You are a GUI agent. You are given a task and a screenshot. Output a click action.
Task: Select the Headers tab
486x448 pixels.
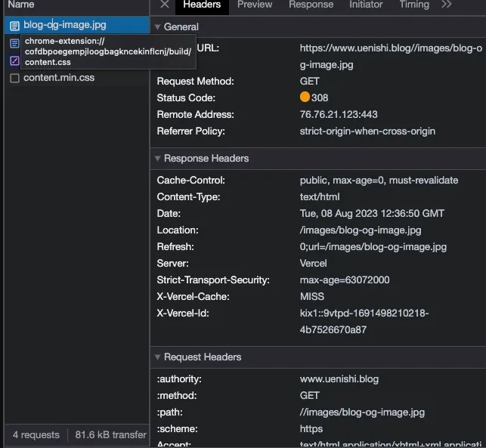tap(202, 5)
